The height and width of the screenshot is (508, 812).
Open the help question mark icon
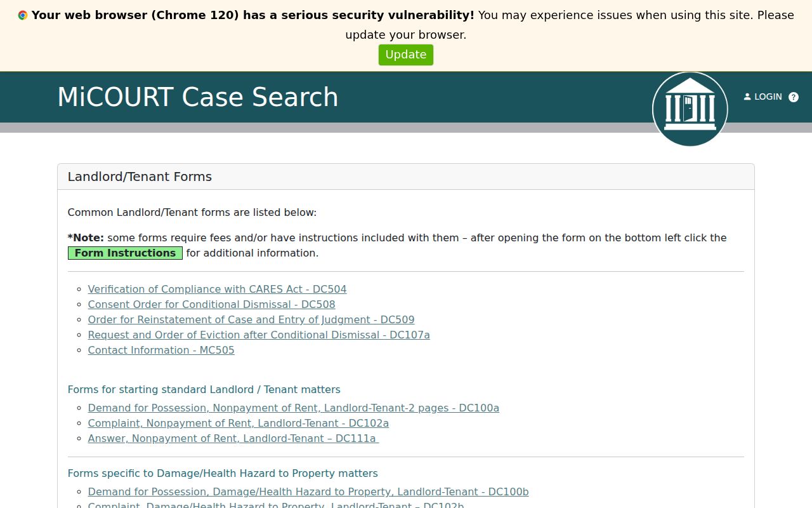(794, 97)
